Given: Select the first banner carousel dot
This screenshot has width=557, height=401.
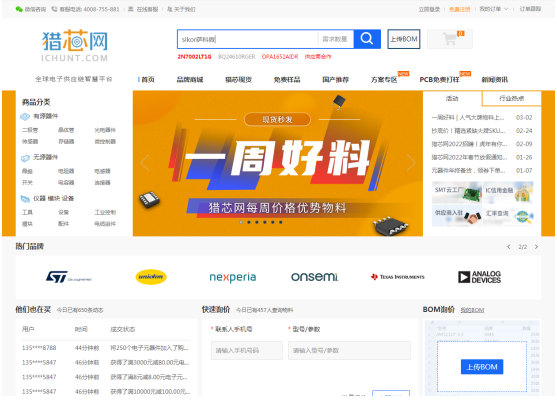Looking at the screenshot, I should pyautogui.click(x=241, y=222).
